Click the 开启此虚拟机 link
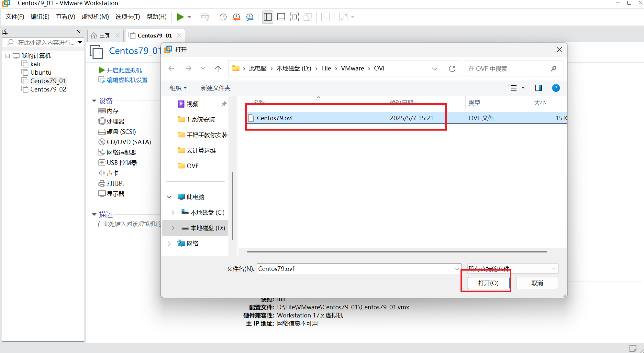Image resolution: width=644 pixels, height=353 pixels. [x=124, y=70]
